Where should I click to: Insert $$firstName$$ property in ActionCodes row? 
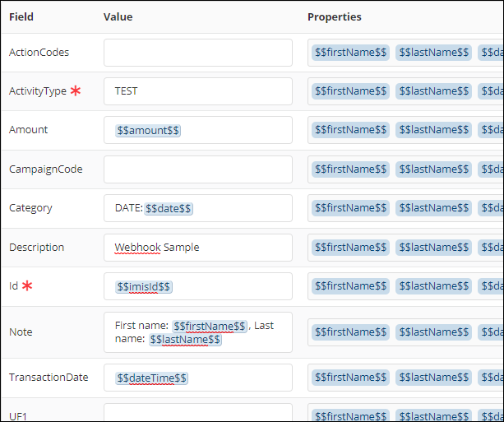pyautogui.click(x=350, y=53)
